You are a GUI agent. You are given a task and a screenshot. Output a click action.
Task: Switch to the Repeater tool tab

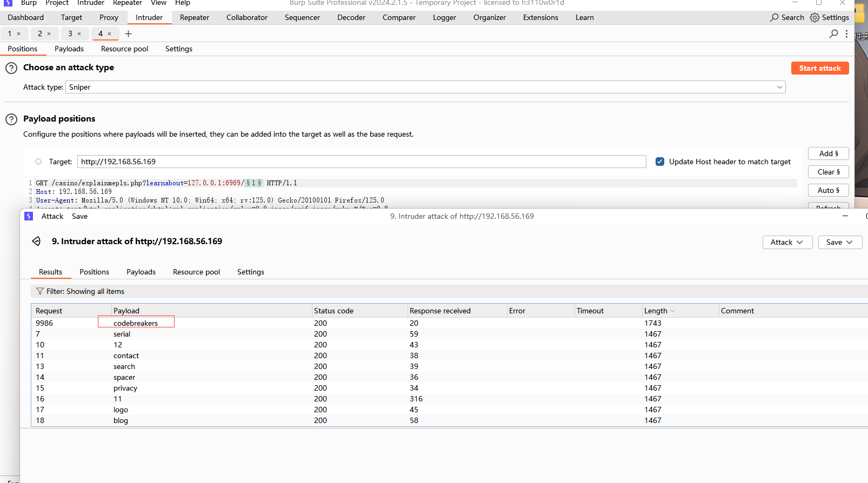click(x=195, y=17)
